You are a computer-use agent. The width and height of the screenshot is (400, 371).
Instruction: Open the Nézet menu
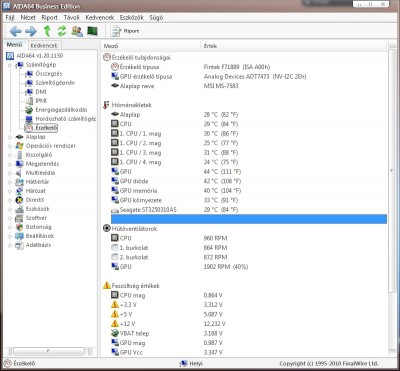point(28,17)
